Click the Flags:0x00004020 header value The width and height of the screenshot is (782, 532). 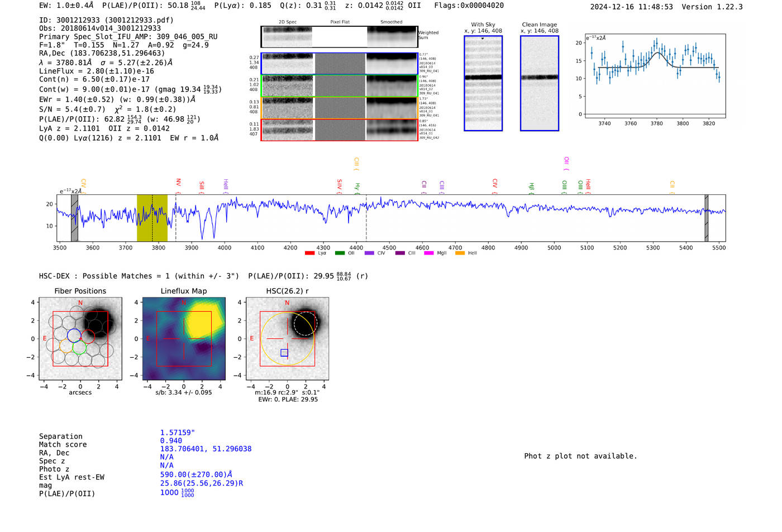(469, 6)
